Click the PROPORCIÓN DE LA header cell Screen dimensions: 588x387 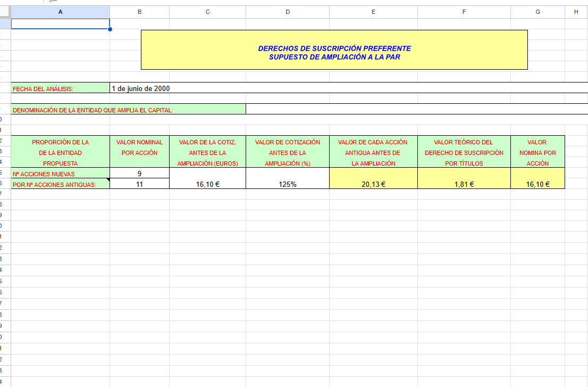click(x=60, y=142)
